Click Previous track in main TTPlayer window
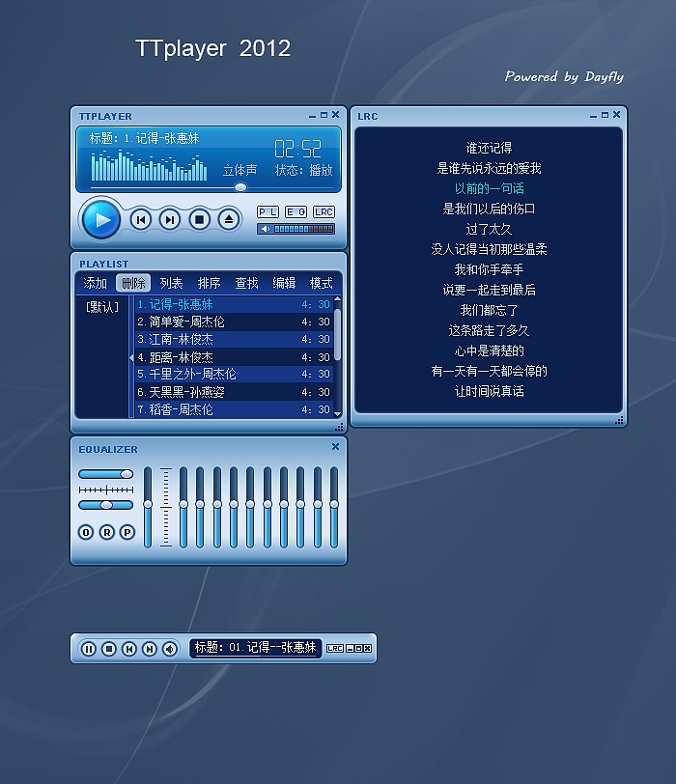This screenshot has width=676, height=784. (x=140, y=219)
